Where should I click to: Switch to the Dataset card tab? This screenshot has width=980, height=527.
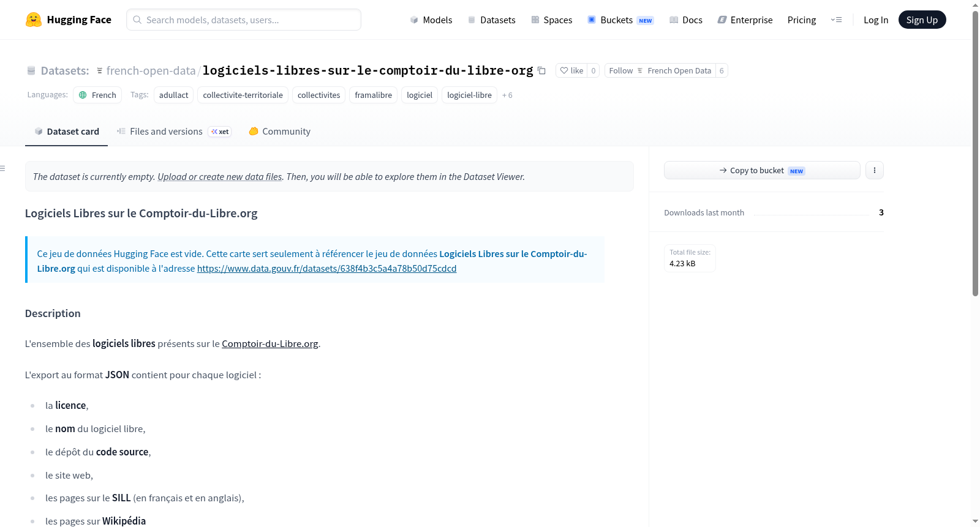[66, 132]
